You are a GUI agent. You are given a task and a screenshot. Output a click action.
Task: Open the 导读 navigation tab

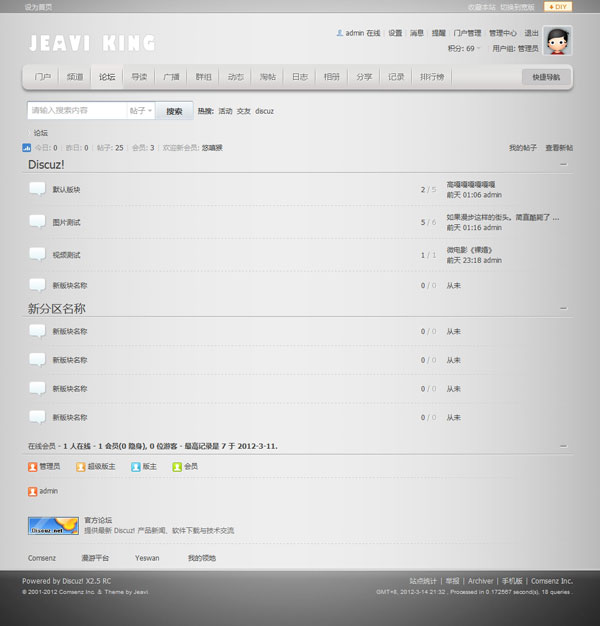click(x=139, y=77)
